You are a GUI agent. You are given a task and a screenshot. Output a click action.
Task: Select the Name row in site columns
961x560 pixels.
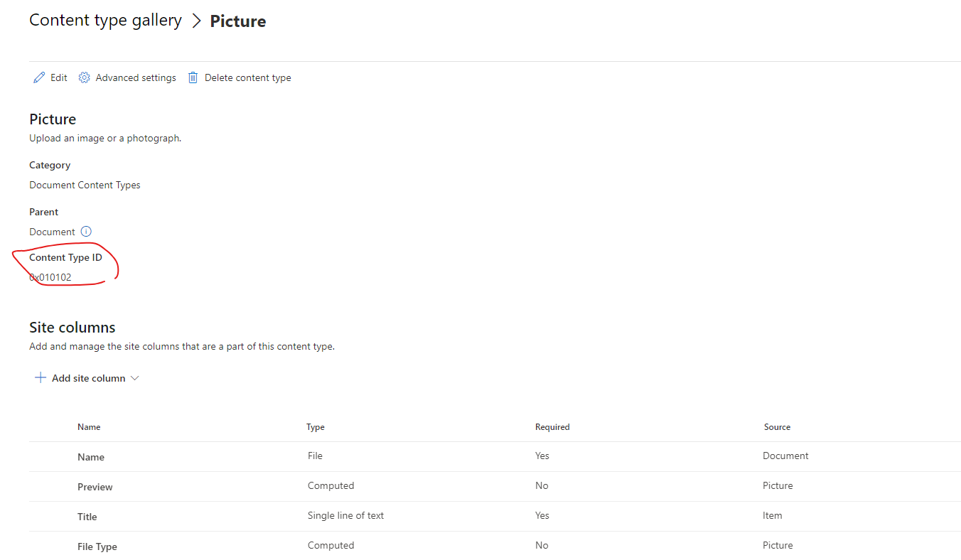[90, 456]
